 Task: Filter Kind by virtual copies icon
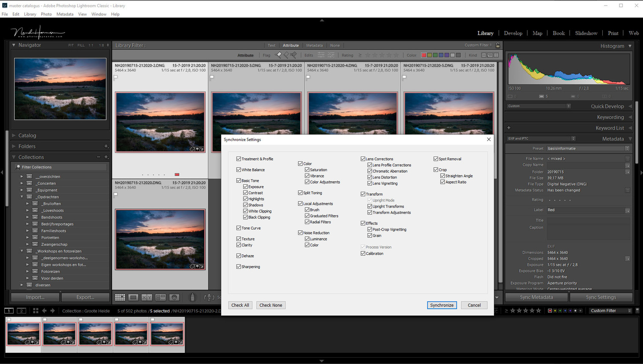(490, 55)
